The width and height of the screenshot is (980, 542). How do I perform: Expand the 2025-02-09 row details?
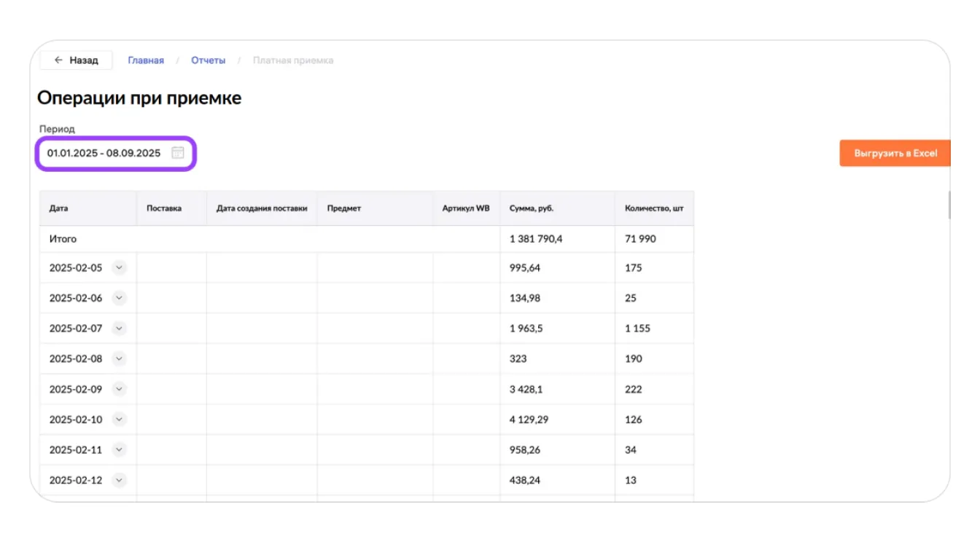pyautogui.click(x=120, y=389)
